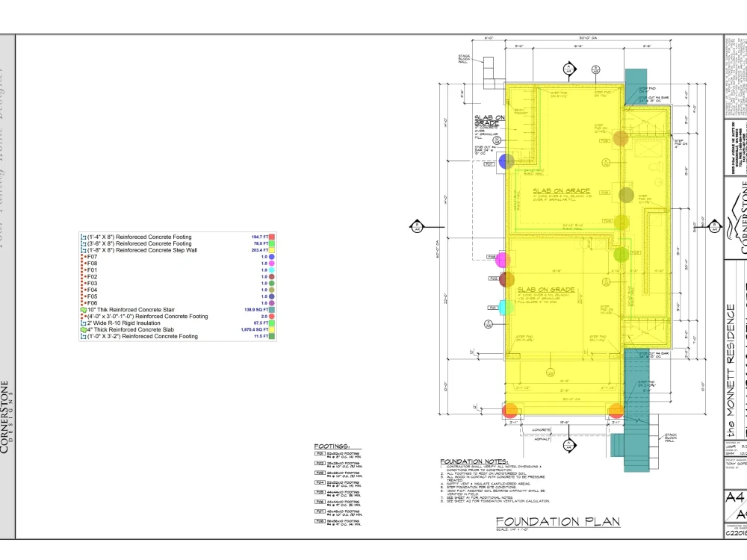The height and width of the screenshot is (560, 747).
Task: Select the linear takeoff icon beside (1'-4" X 8") Reinforced Concrete Footing
Action: 82,237
